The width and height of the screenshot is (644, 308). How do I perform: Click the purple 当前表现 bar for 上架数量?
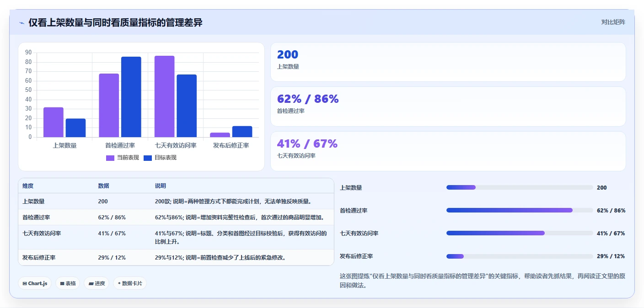pos(54,122)
